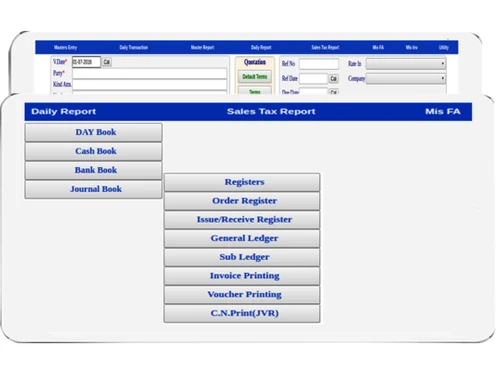Open Master Report menu in back window

[202, 47]
